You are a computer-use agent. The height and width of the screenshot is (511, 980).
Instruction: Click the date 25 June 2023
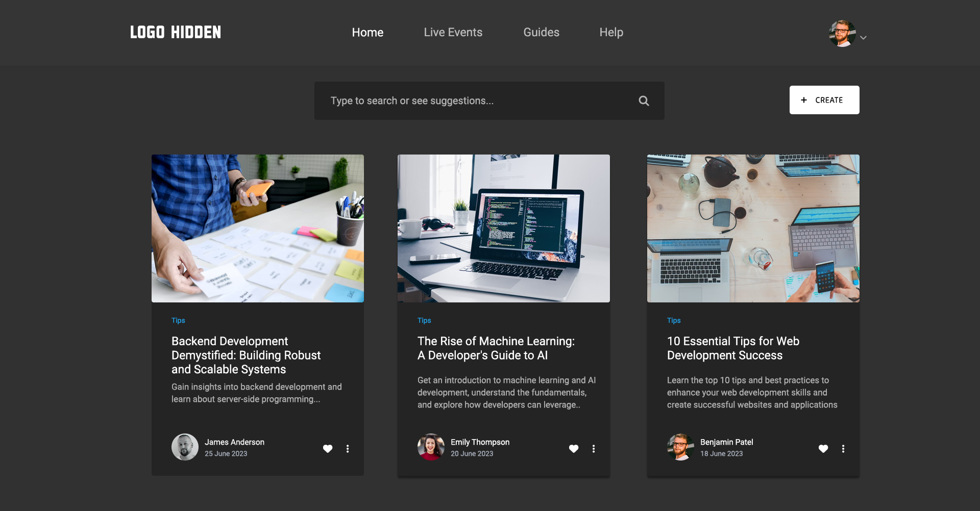(x=226, y=453)
